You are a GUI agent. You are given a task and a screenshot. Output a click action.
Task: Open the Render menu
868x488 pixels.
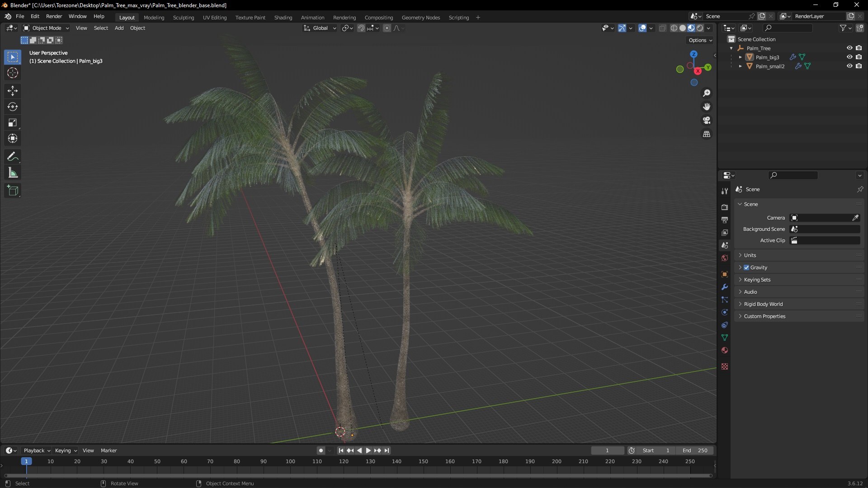click(54, 16)
